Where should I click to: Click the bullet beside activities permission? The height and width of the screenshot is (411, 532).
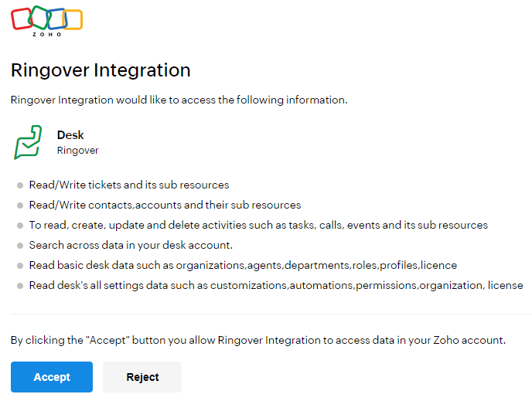click(20, 225)
